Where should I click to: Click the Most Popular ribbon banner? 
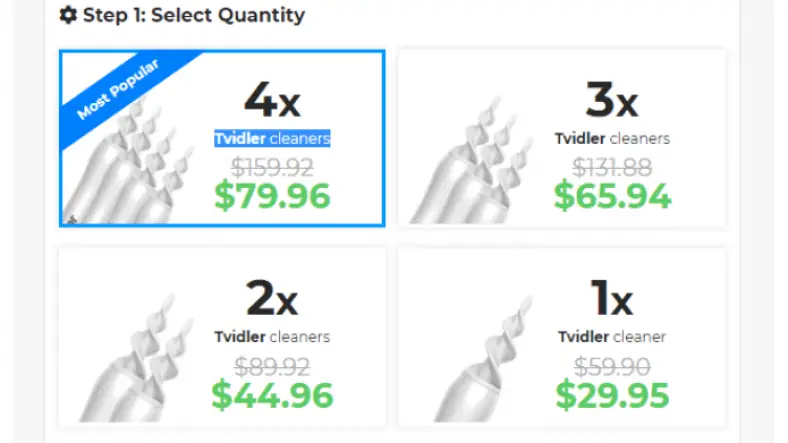tap(117, 91)
